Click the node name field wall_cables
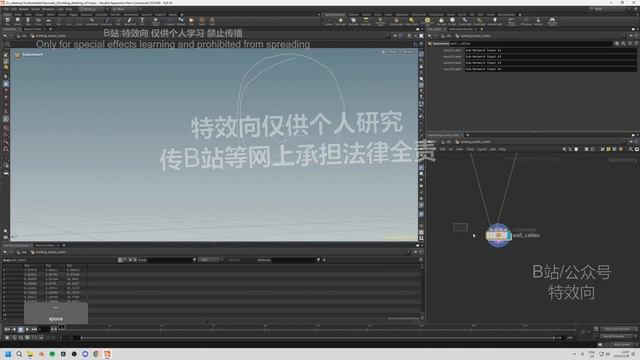 point(531,43)
